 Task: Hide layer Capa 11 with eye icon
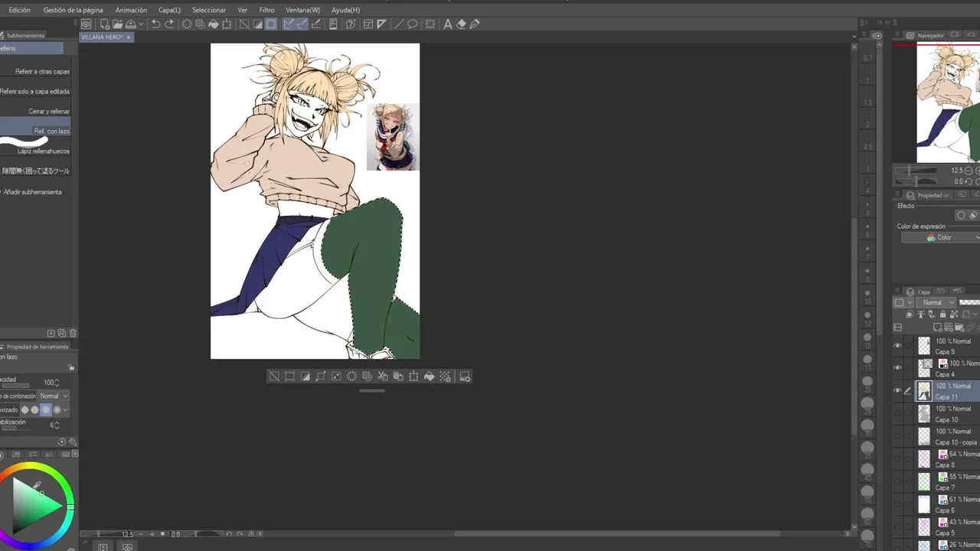[897, 391]
